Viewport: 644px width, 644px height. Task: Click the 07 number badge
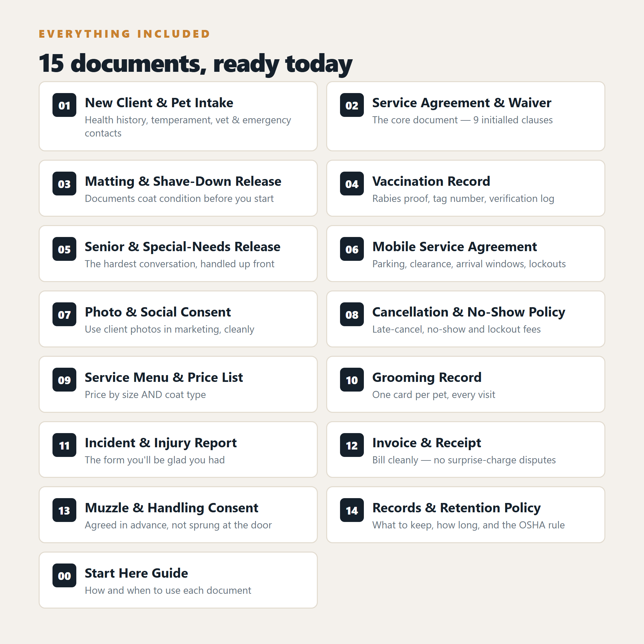[x=64, y=314]
